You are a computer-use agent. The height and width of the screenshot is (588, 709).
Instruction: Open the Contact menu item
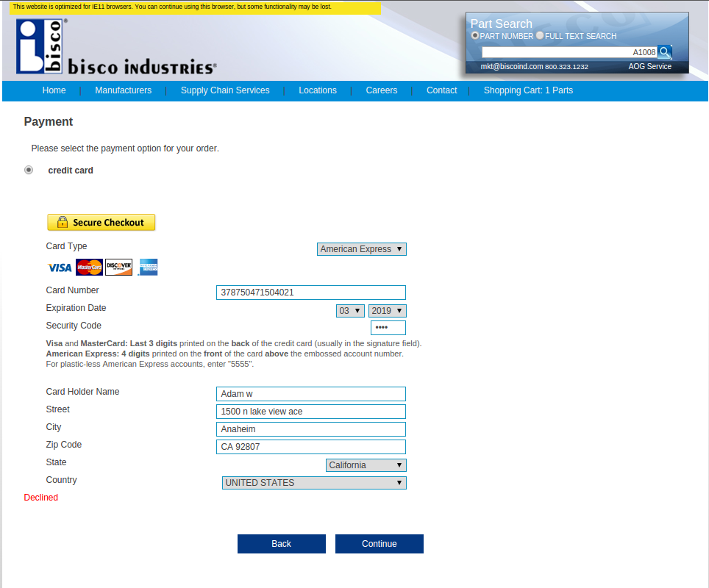(x=442, y=90)
